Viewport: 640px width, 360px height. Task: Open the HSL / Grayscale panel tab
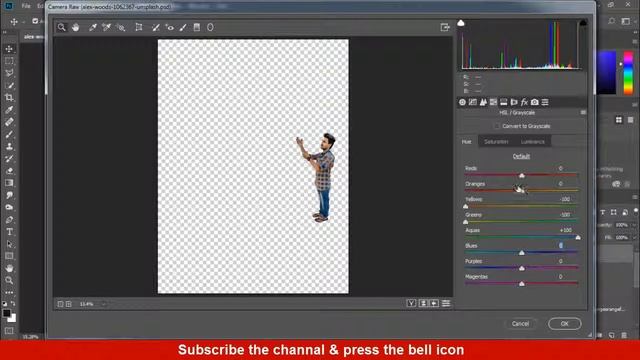tap(493, 102)
